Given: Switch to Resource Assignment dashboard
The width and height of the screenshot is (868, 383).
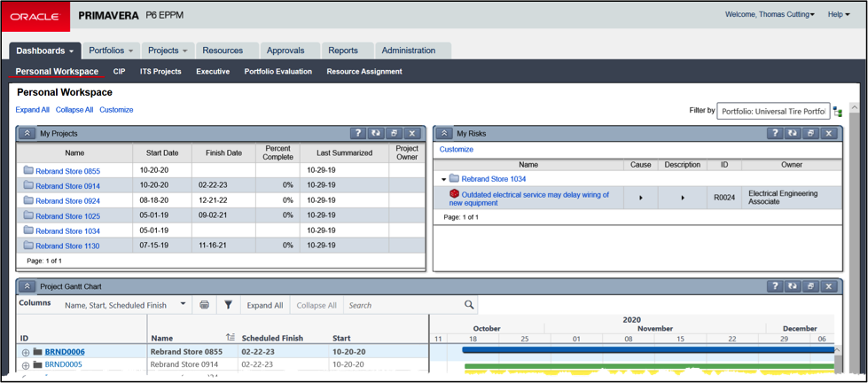Looking at the screenshot, I should (364, 72).
